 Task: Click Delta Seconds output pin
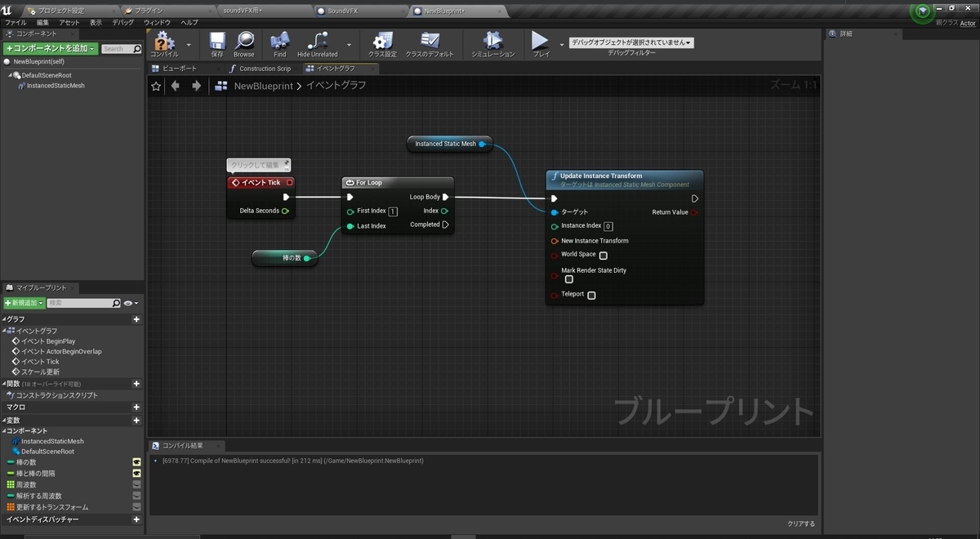pyautogui.click(x=285, y=211)
